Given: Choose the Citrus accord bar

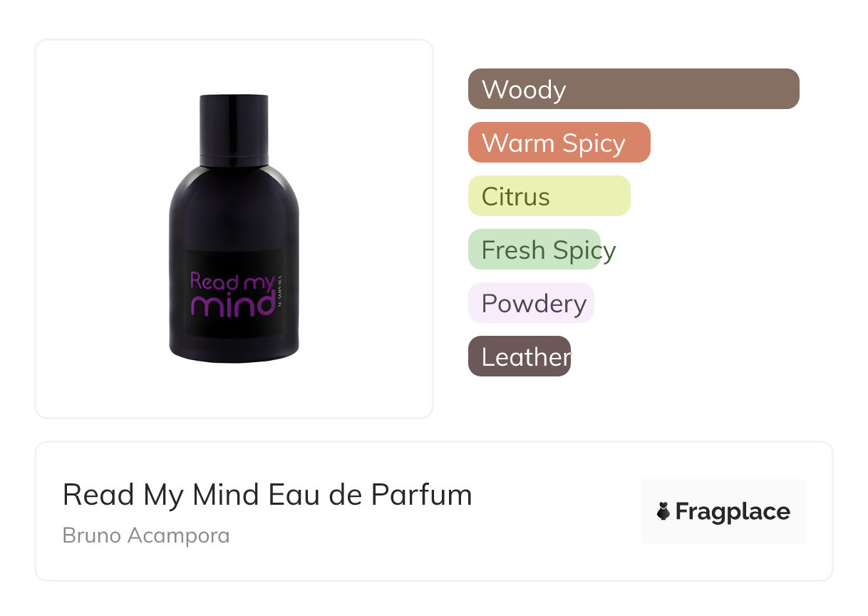Looking at the screenshot, I should (x=549, y=196).
